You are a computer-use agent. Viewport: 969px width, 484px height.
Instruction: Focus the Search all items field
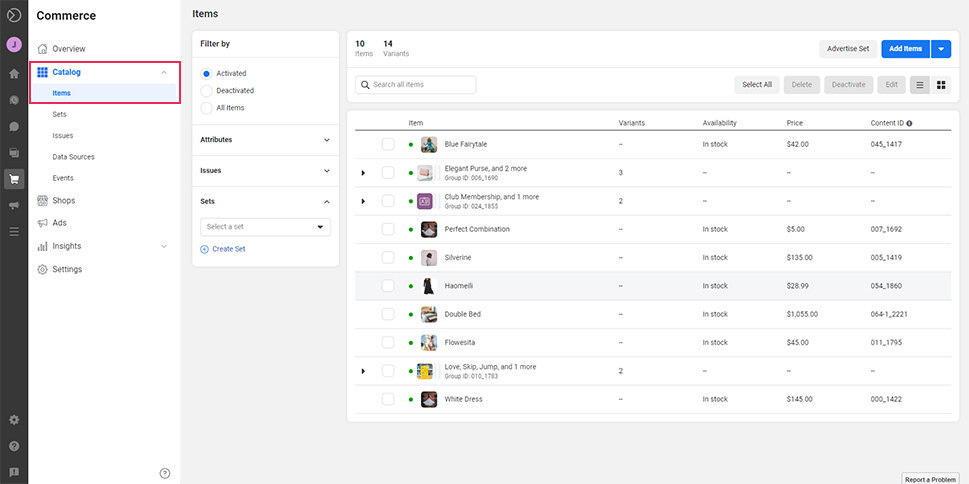(x=415, y=85)
